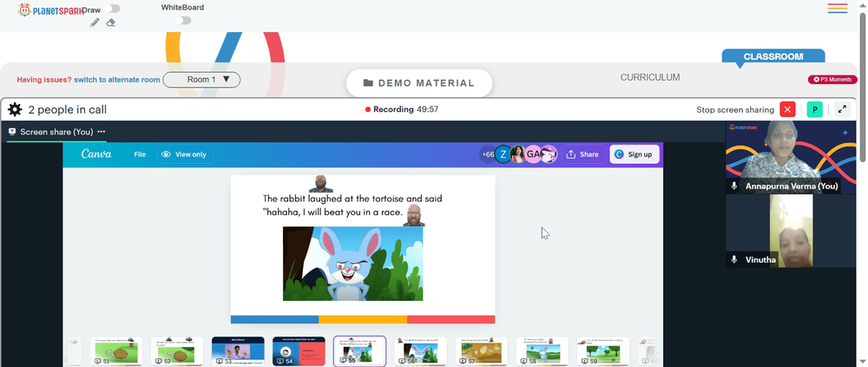Select slide thumbnail 51
The height and width of the screenshot is (367, 868).
coord(116,351)
